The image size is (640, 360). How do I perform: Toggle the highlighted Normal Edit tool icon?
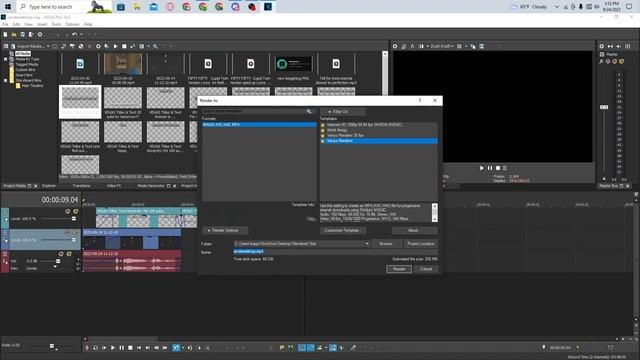(176, 348)
